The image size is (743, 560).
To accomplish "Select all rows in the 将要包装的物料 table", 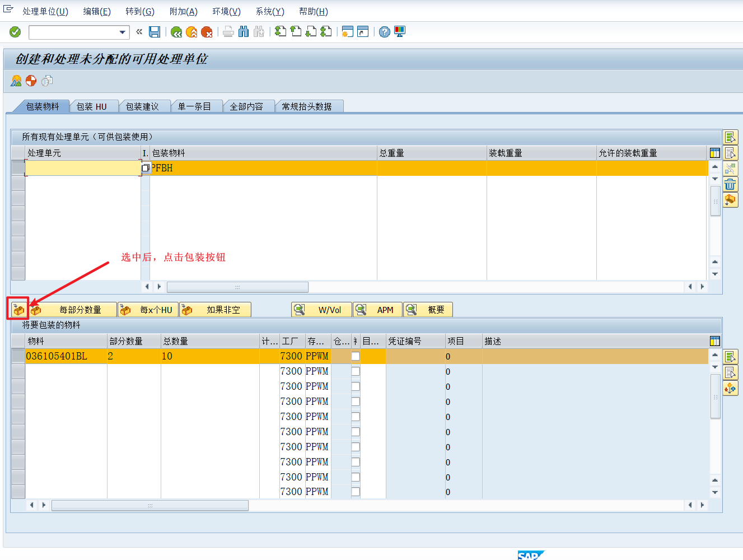I will coord(730,357).
